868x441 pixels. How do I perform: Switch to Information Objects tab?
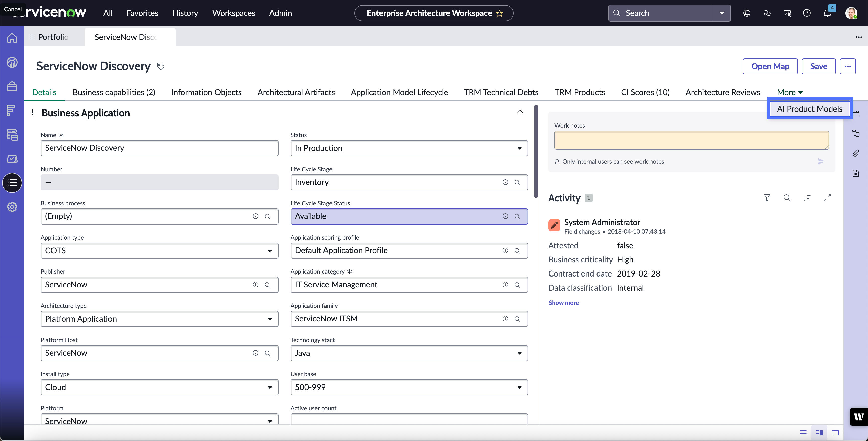[206, 92]
